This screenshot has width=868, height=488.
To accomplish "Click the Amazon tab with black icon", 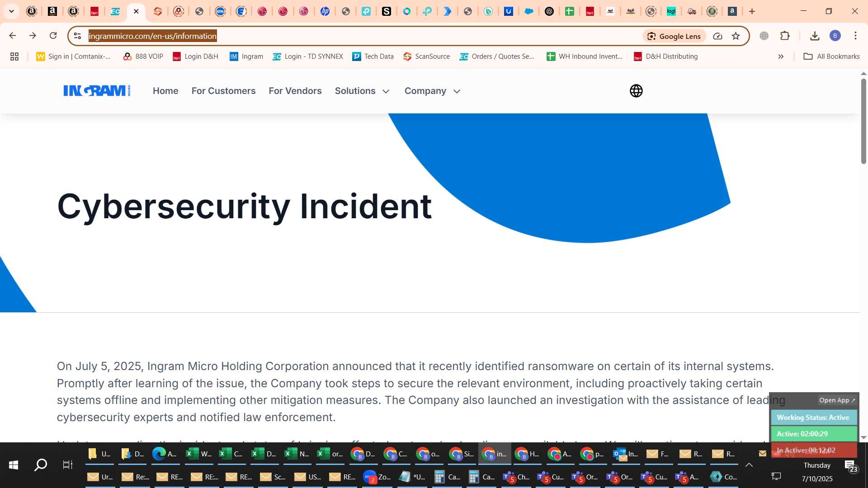I will point(52,11).
